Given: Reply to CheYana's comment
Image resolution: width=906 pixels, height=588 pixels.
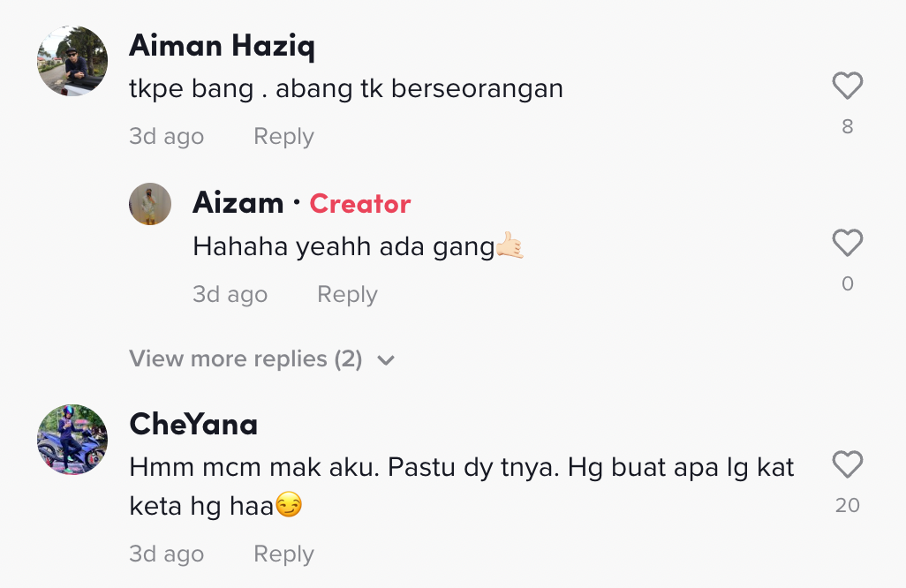Looking at the screenshot, I should tap(283, 554).
